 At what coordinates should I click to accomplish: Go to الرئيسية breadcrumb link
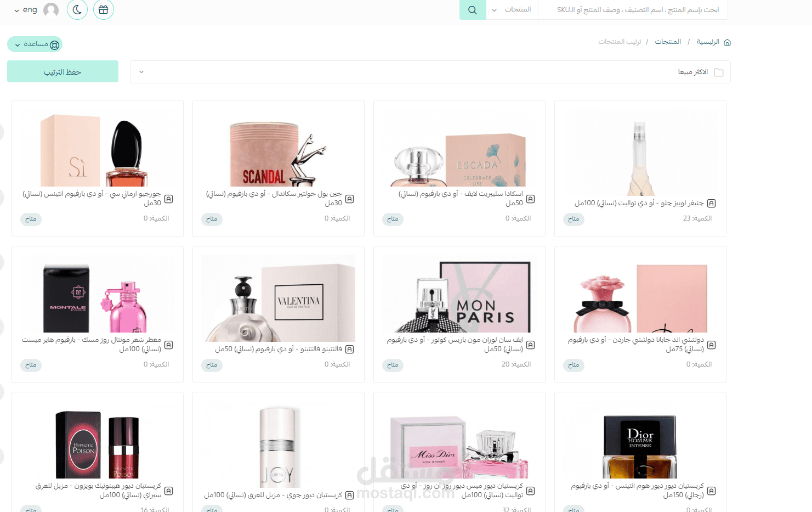tap(708, 42)
